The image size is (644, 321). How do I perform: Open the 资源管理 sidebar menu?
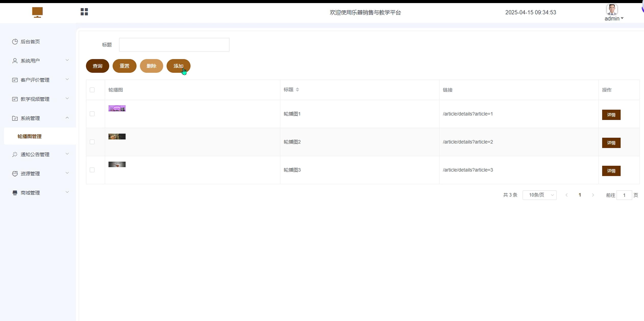30,174
